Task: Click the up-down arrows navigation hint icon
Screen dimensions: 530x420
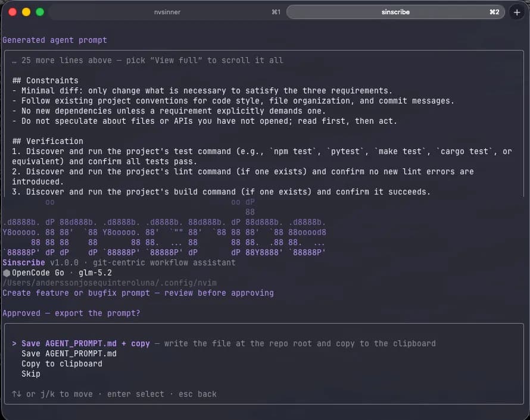Action: (17, 394)
